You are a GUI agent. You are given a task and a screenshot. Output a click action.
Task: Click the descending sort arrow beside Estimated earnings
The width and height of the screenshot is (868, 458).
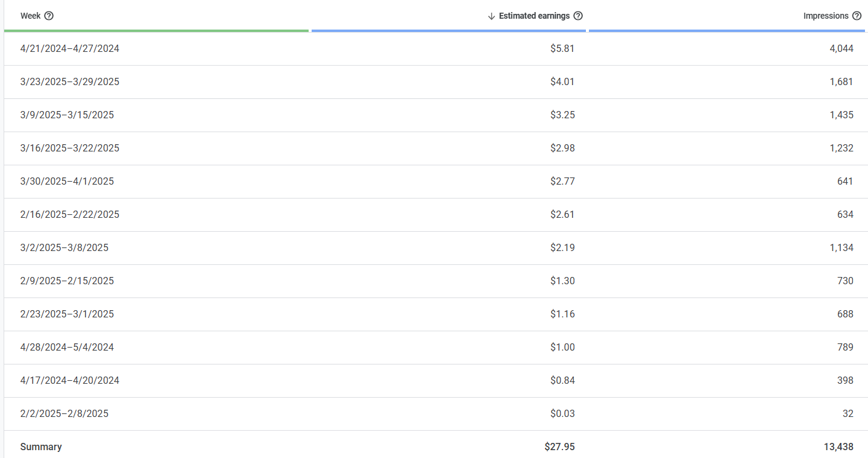[490, 16]
